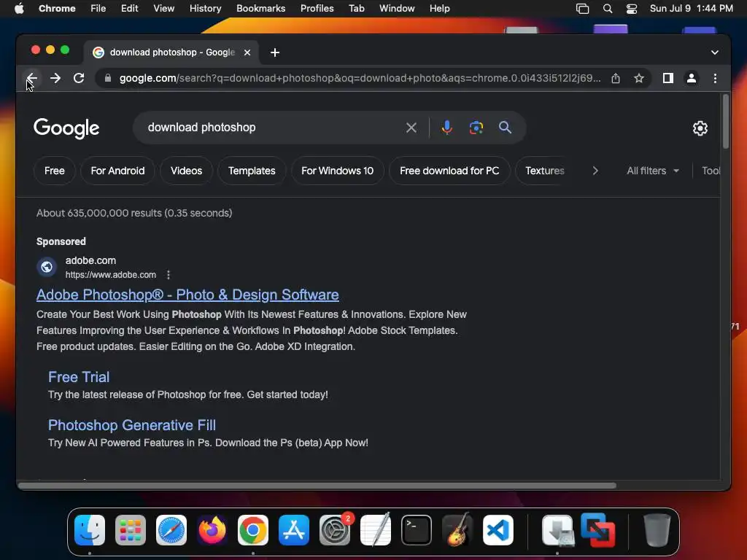Click the horizontal scrollbar at window bottom
The image size is (747, 560).
click(317, 486)
